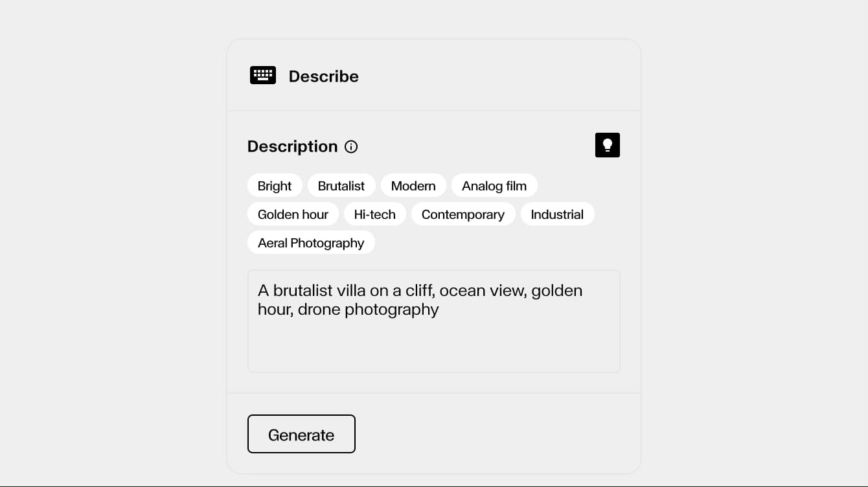Switch to the Describe section header
868x487 pixels.
tap(324, 76)
